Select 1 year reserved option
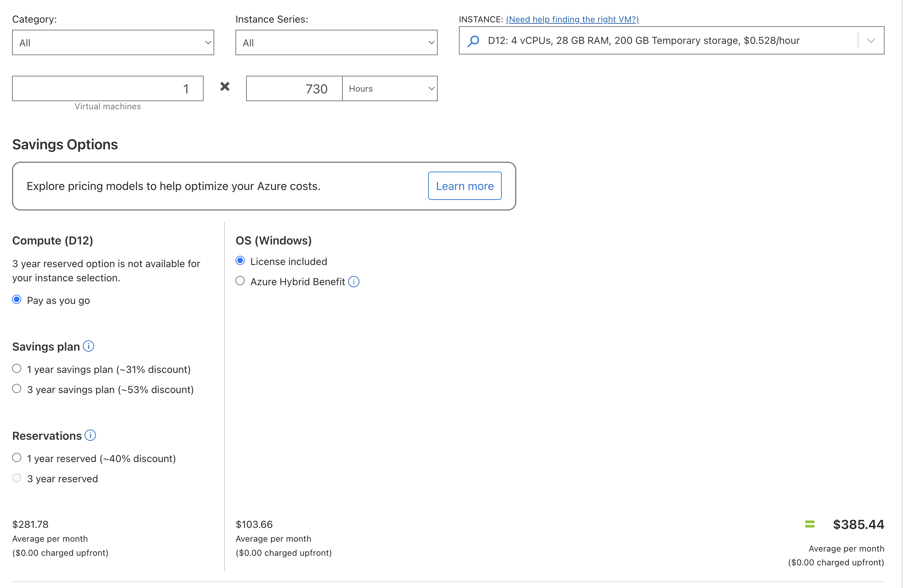This screenshot has width=903, height=588. [17, 457]
